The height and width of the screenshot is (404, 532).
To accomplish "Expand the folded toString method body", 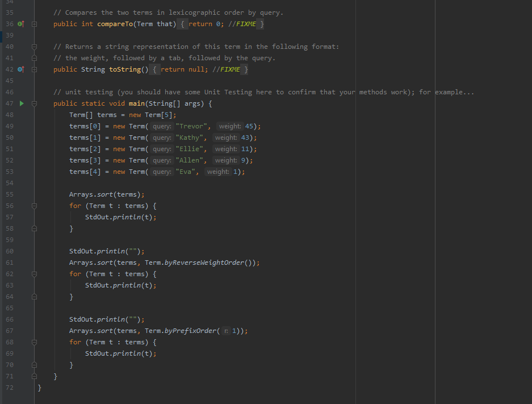I will pyautogui.click(x=34, y=69).
